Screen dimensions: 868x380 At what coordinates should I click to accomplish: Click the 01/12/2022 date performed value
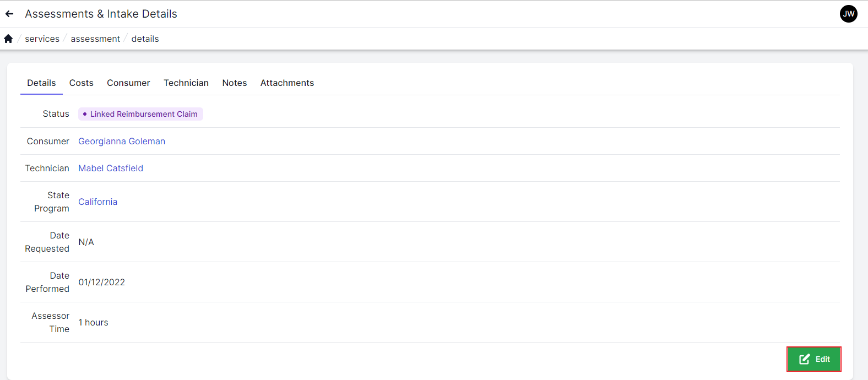point(101,282)
